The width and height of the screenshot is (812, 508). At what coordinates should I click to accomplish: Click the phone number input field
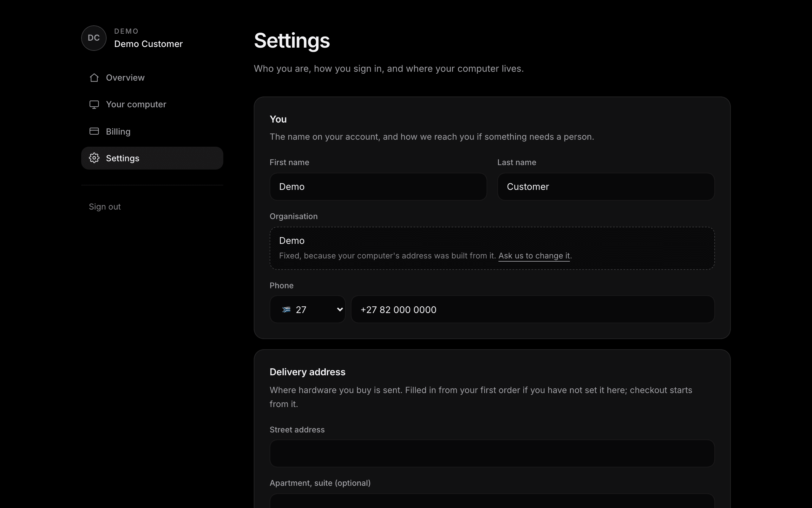tap(533, 310)
